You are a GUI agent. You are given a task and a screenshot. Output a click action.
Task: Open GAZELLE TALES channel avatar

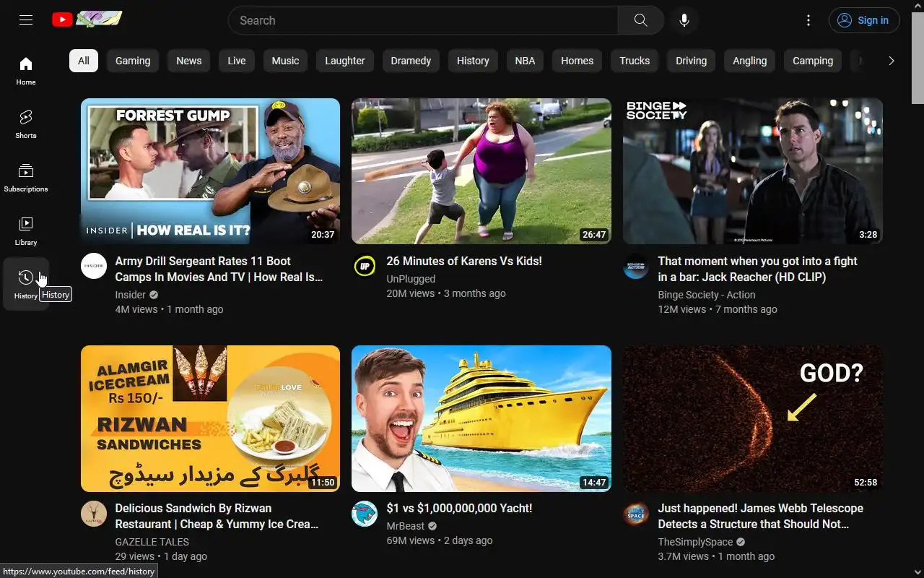(x=94, y=513)
